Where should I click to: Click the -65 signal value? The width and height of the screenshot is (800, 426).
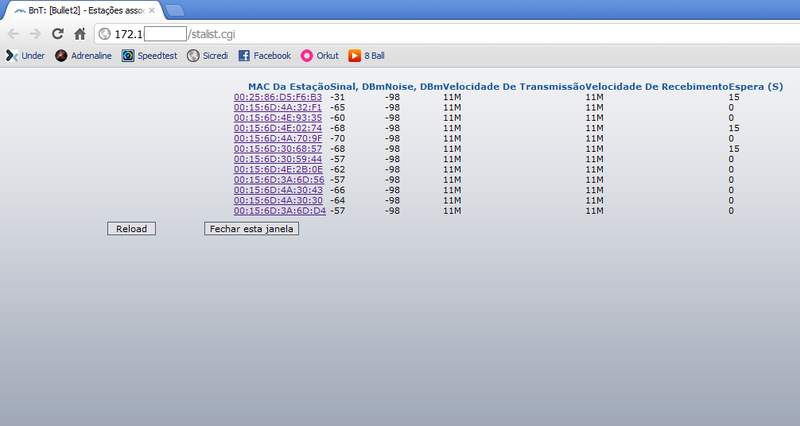[337, 108]
